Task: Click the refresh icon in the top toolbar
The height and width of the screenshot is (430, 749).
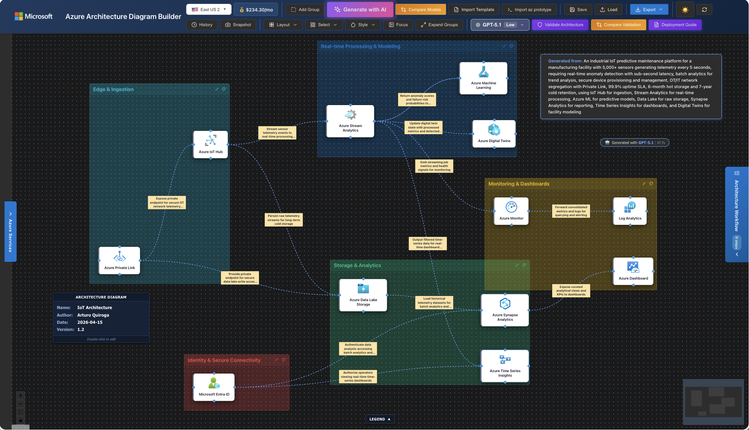Action: (704, 10)
